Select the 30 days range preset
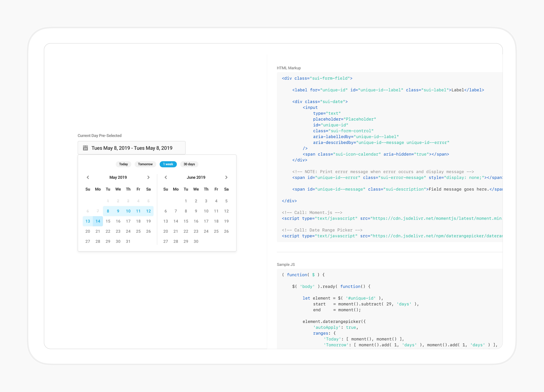The image size is (544, 392). pyautogui.click(x=189, y=164)
